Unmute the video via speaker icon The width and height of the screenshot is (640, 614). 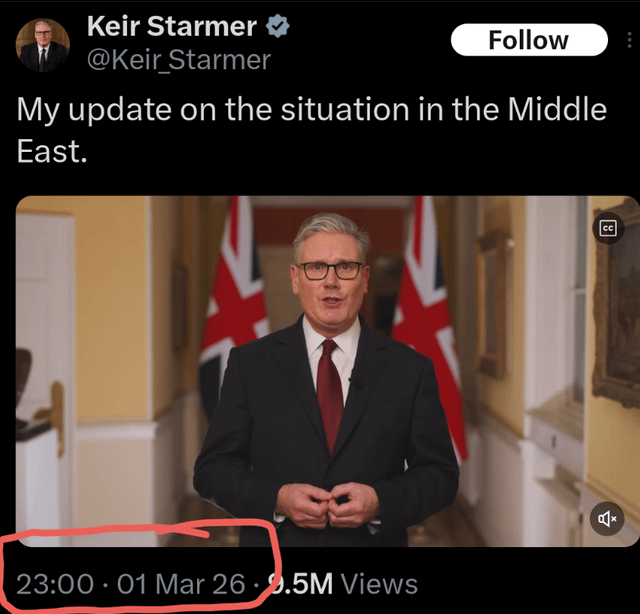click(607, 518)
